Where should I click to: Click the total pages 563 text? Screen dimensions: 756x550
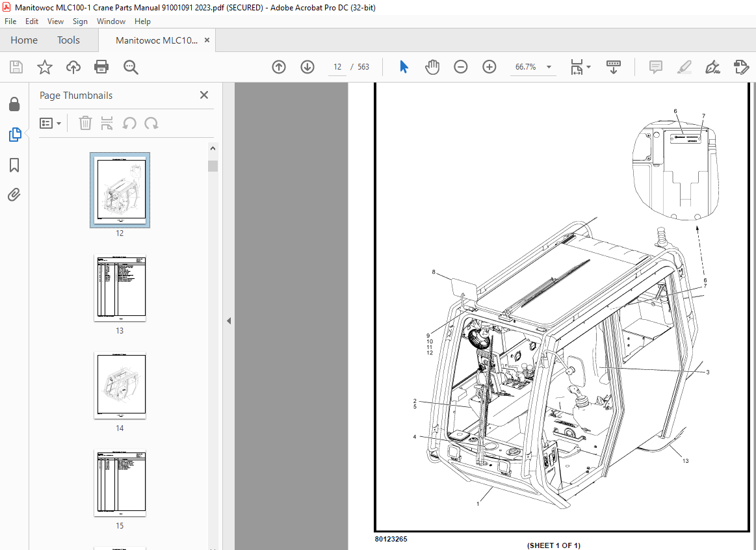[363, 67]
